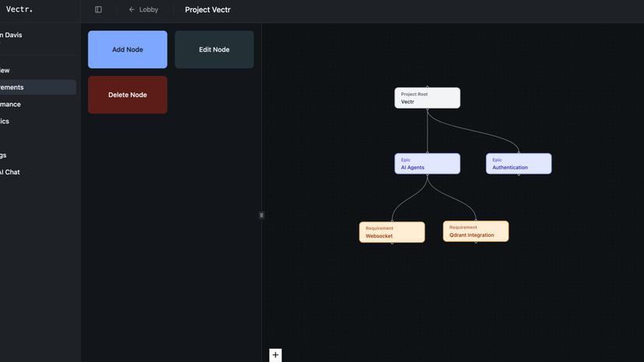The width and height of the screenshot is (644, 362).
Task: Click the bottom connector handle of Authentication node
Action: tap(519, 174)
